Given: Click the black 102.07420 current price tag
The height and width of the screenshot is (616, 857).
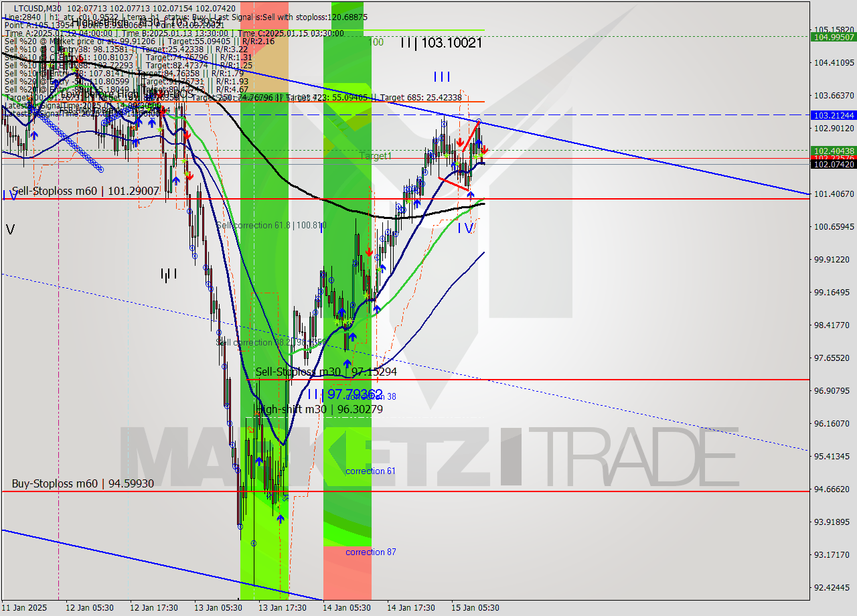Looking at the screenshot, I should pyautogui.click(x=834, y=164).
